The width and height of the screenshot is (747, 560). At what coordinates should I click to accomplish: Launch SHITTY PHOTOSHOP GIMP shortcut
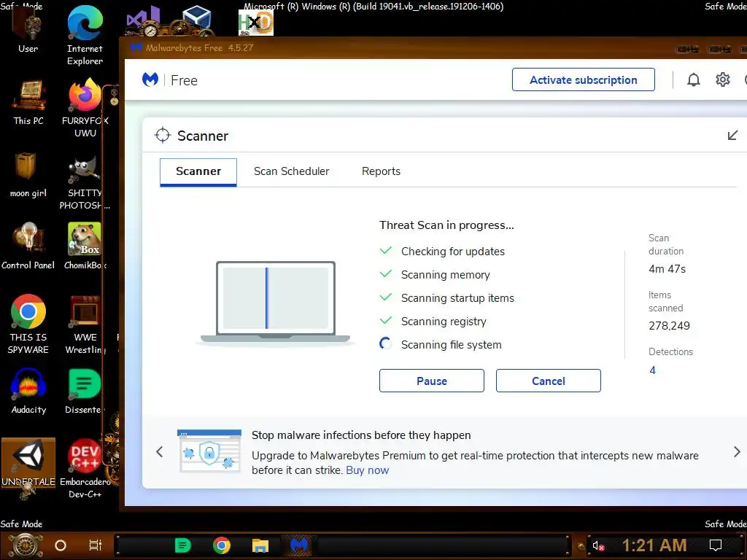pyautogui.click(x=85, y=183)
